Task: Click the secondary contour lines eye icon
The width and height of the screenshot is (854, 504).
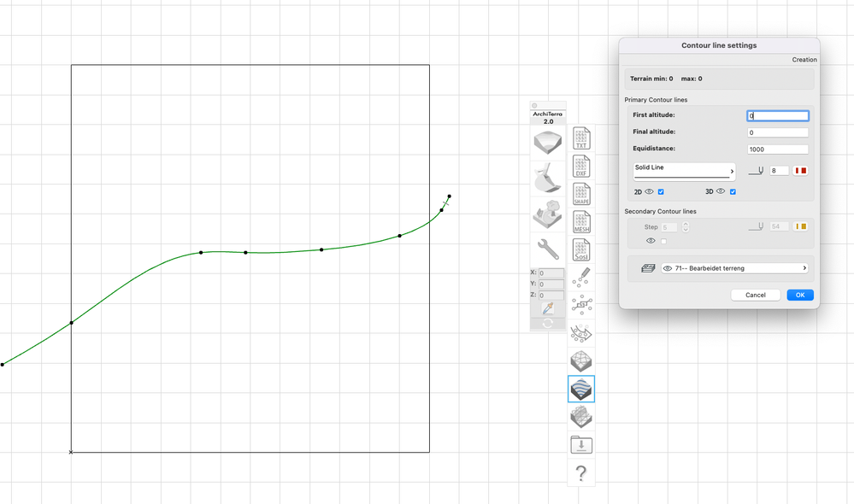Action: pos(651,241)
